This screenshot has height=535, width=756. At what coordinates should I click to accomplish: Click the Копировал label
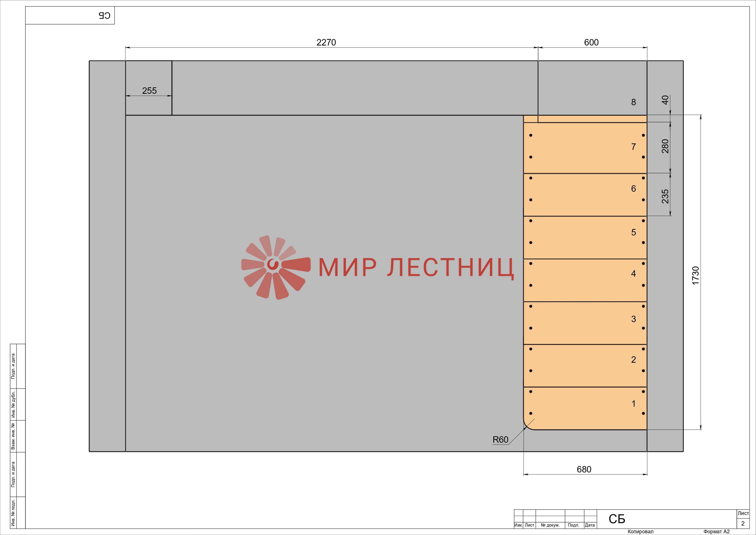[x=640, y=531]
